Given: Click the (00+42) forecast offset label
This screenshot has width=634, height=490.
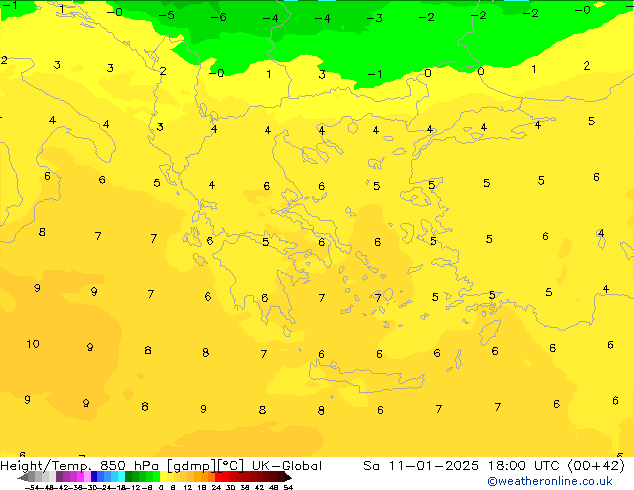Looking at the screenshot, I should pos(596,466).
